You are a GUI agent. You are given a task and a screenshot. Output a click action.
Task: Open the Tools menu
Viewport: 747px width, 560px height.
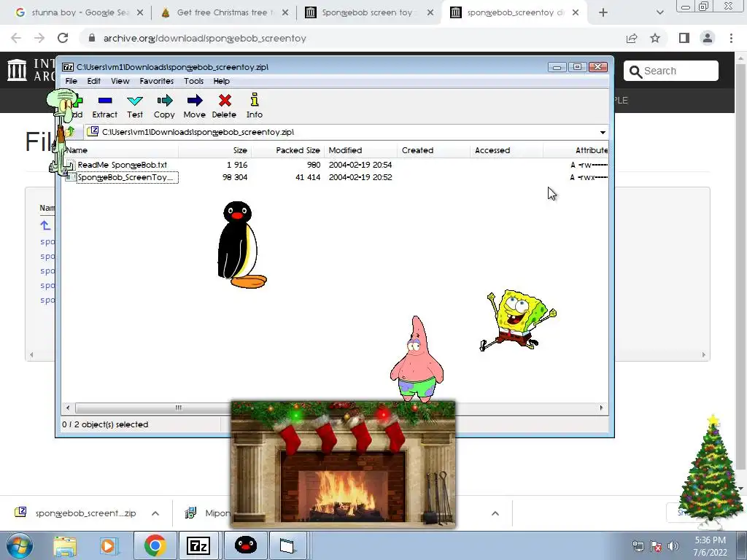point(194,81)
